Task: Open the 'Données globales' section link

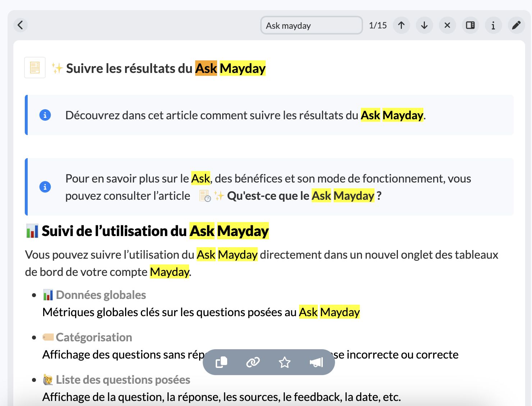Action: tap(101, 295)
